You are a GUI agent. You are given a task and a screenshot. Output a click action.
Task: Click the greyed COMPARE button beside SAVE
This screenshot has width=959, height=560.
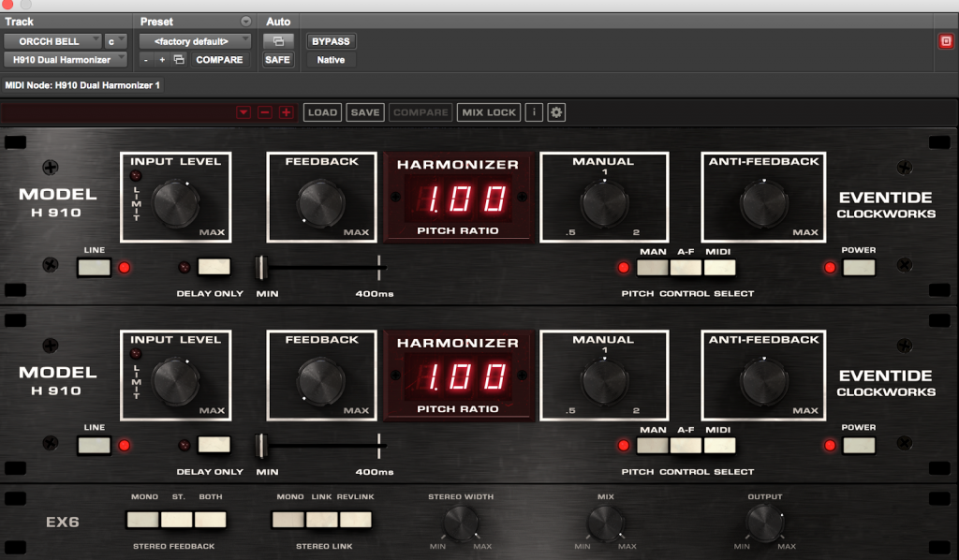point(420,112)
